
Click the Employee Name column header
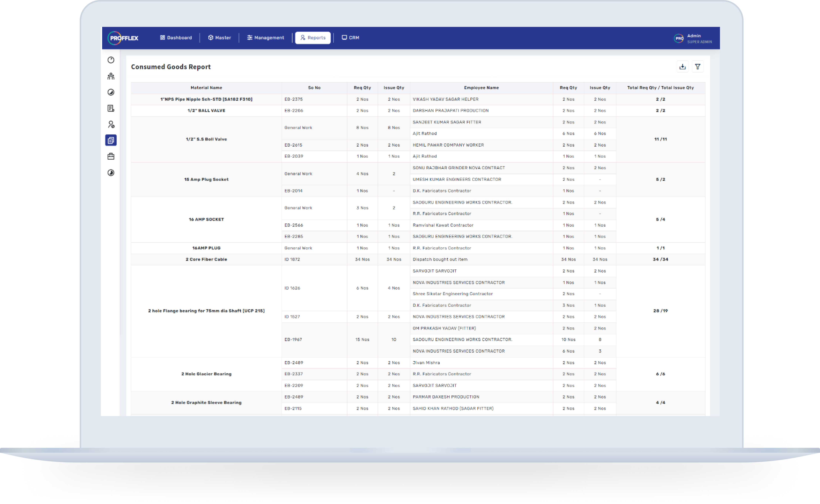tap(481, 88)
